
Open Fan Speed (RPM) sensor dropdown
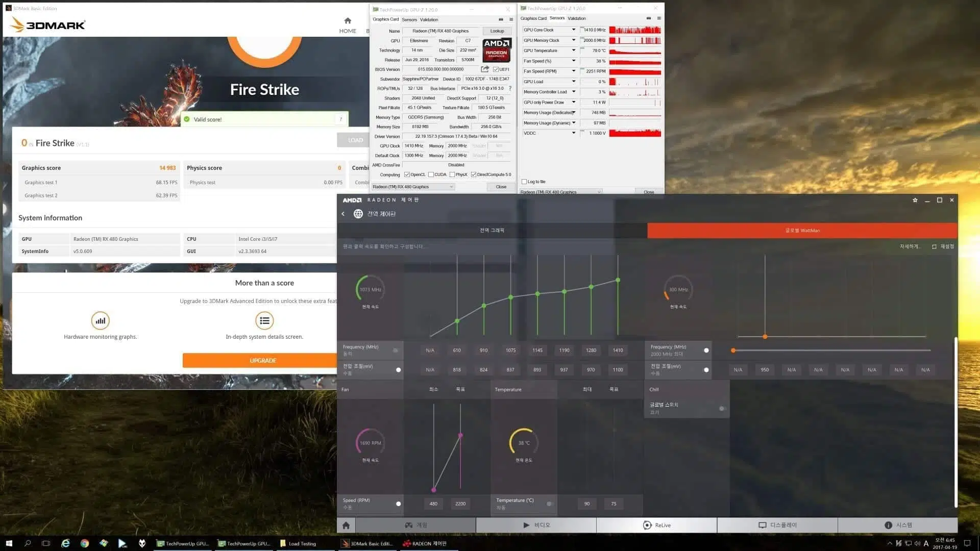pyautogui.click(x=574, y=71)
